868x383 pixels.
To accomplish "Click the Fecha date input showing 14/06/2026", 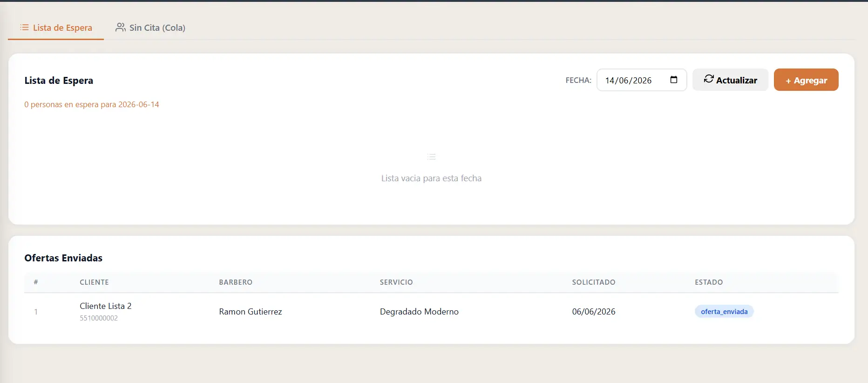I will (x=641, y=80).
